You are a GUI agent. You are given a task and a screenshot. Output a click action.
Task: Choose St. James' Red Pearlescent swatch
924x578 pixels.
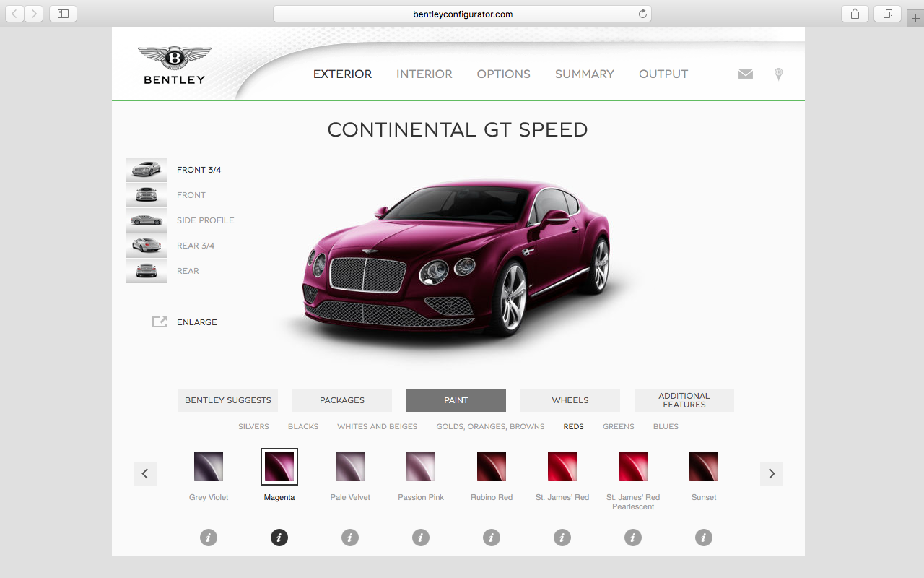pos(633,467)
